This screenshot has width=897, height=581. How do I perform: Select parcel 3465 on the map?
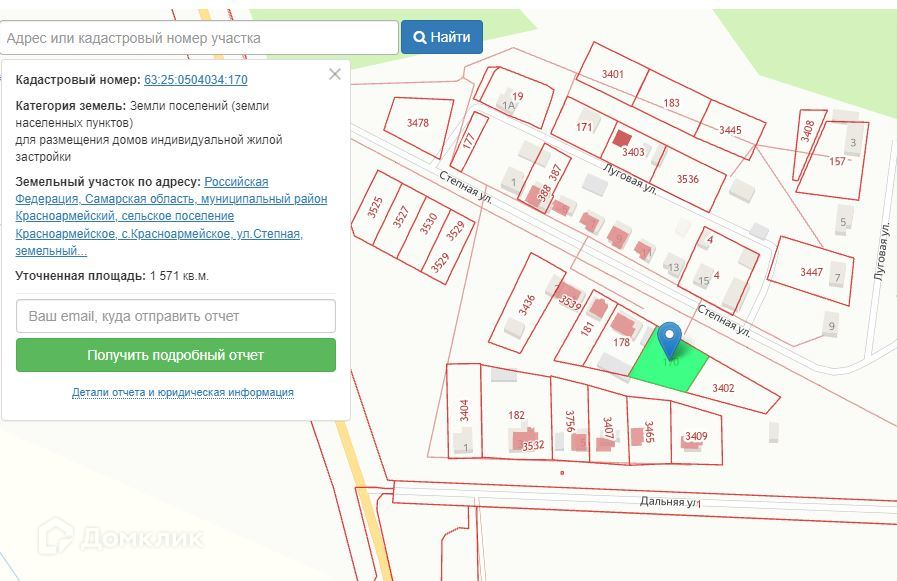pyautogui.click(x=649, y=432)
